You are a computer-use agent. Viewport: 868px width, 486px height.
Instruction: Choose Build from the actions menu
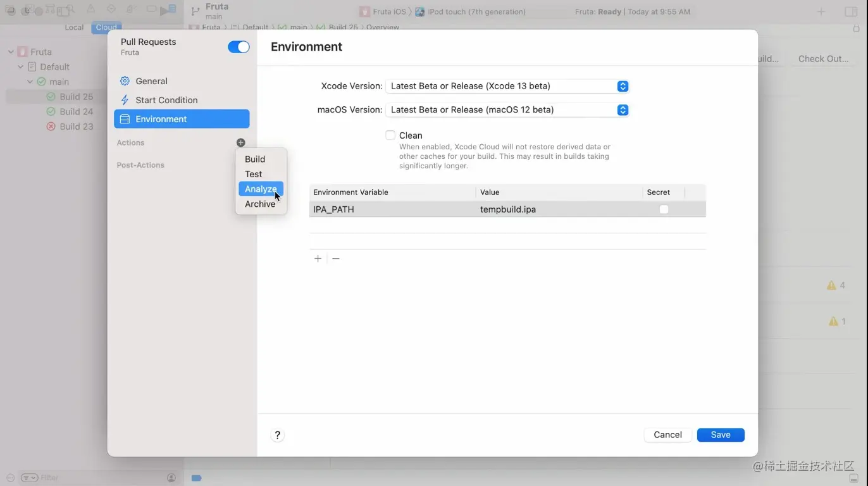261,159
